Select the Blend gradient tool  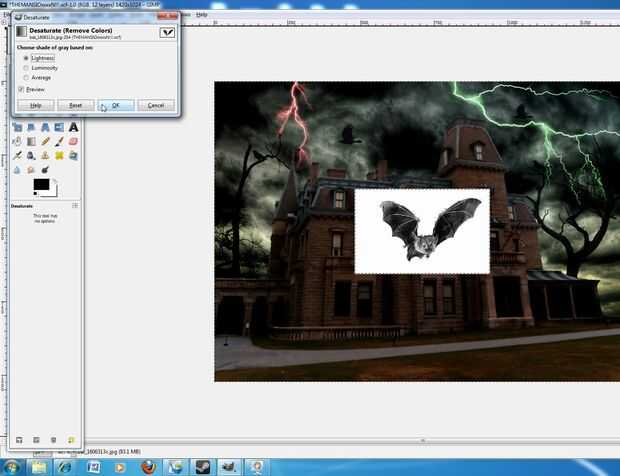point(31,142)
